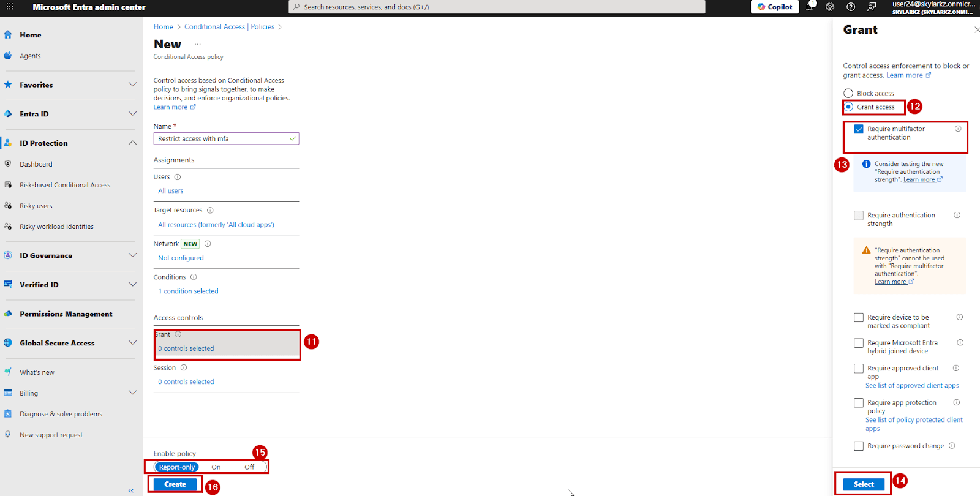Viewport: 980px width, 496px height.
Task: Click the feedback icon in top bar
Action: click(x=872, y=7)
